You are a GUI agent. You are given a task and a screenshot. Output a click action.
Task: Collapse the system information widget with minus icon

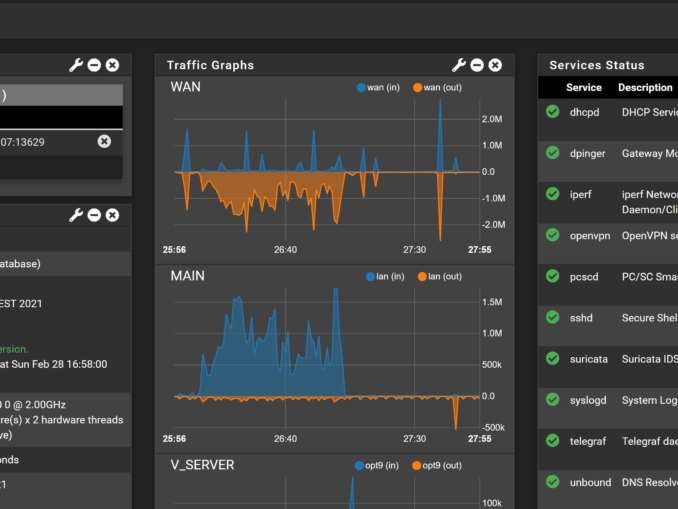(x=94, y=215)
